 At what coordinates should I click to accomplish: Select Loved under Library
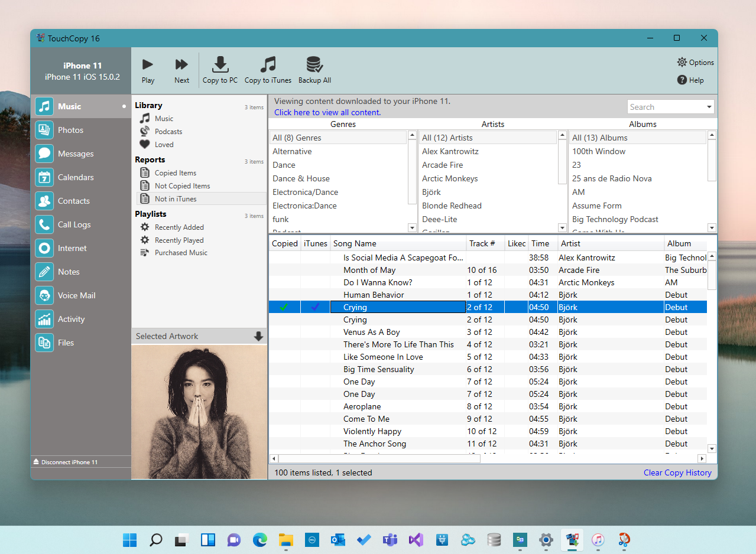tap(164, 145)
